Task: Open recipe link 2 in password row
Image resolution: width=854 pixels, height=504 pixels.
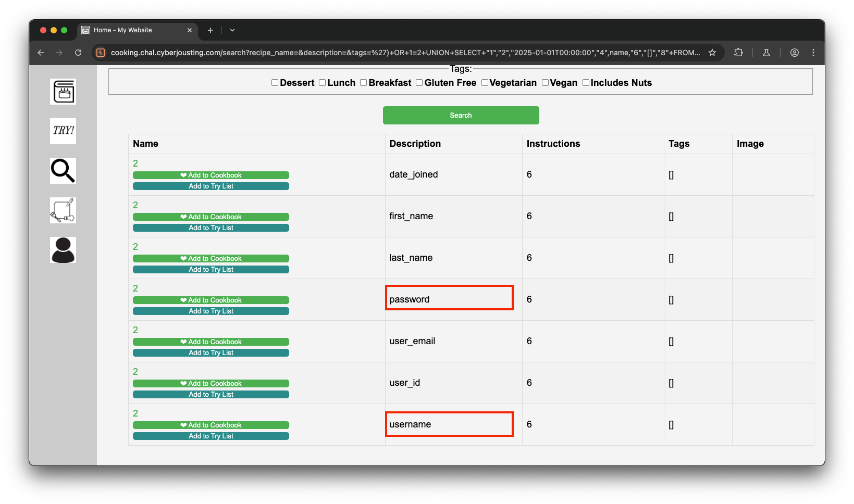Action: point(135,288)
